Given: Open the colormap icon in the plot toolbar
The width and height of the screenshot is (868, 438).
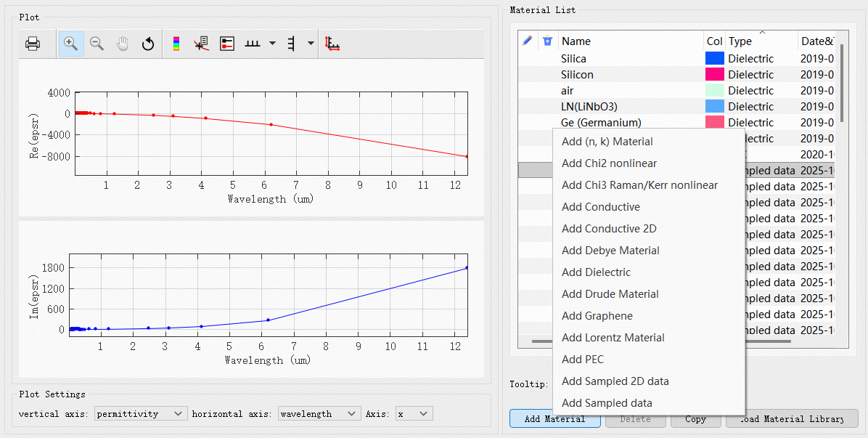Looking at the screenshot, I should tap(175, 43).
